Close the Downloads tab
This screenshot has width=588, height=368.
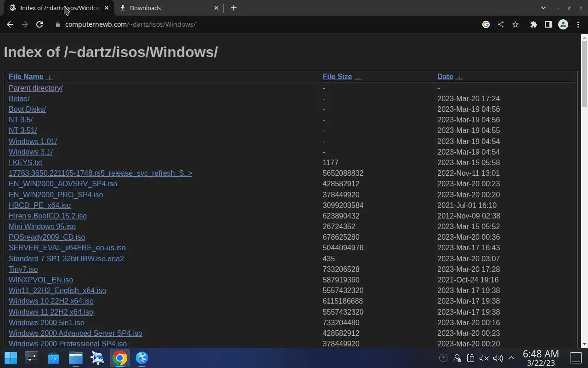click(216, 8)
